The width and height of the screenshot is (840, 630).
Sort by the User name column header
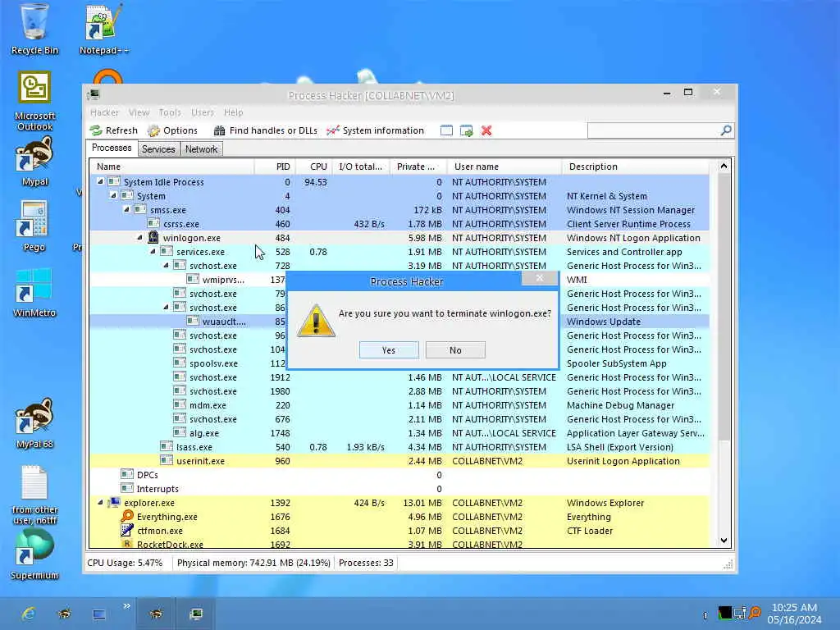[504, 167]
